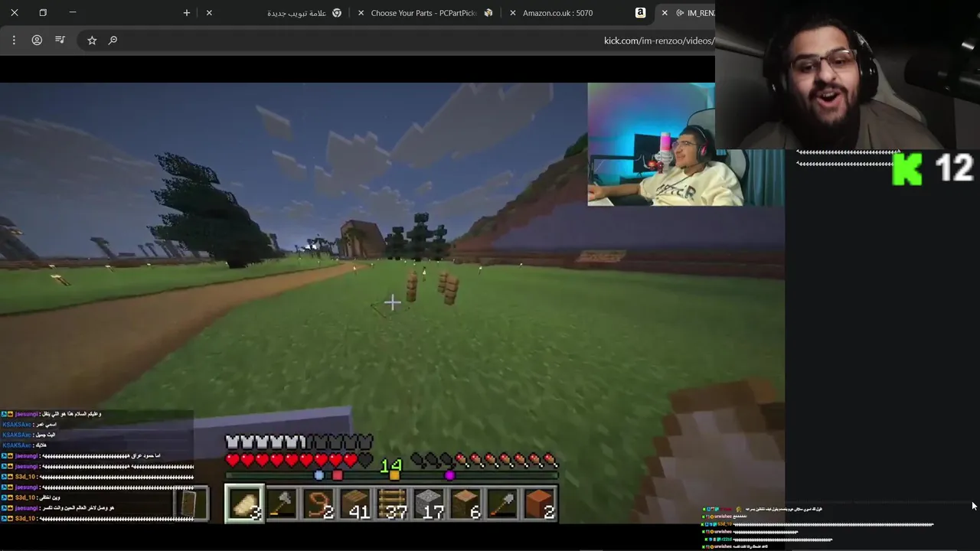Open the Chrome three-dot menu
Screen dimensions: 980x551
pyautogui.click(x=14, y=40)
